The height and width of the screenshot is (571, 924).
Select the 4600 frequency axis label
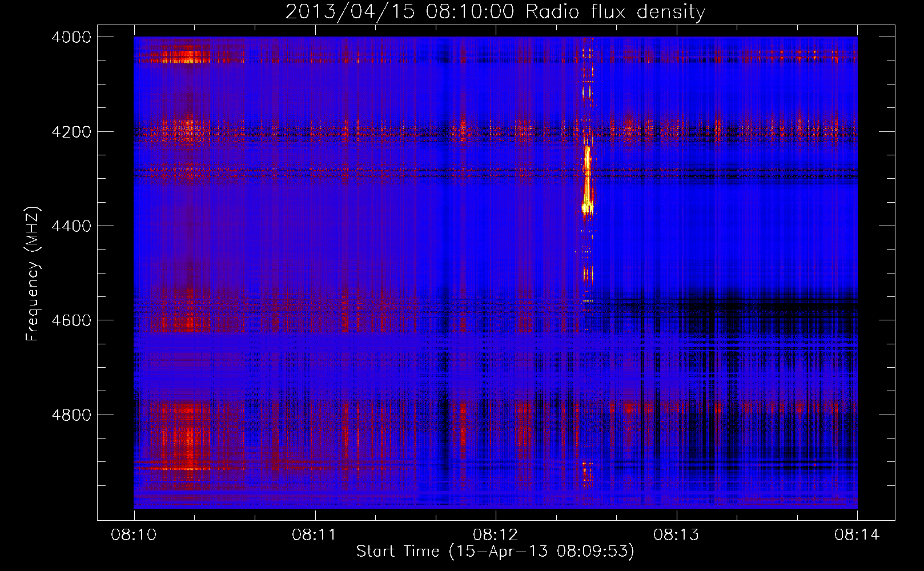[x=71, y=320]
